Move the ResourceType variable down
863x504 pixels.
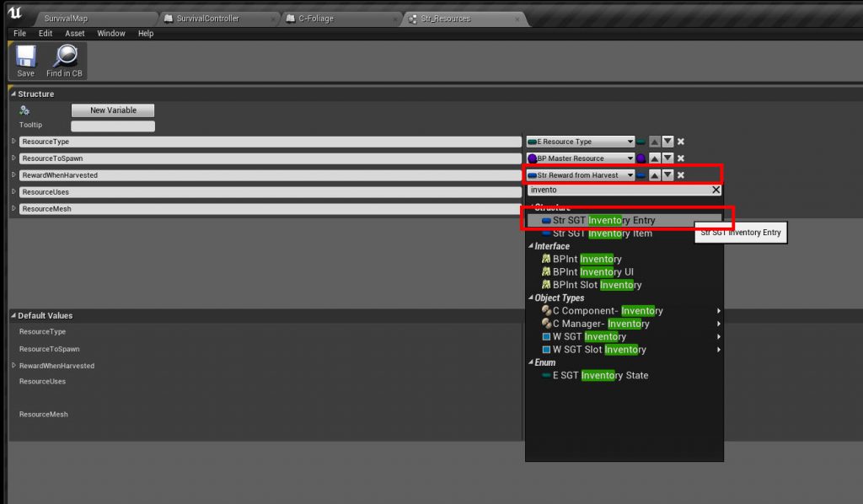click(x=667, y=142)
